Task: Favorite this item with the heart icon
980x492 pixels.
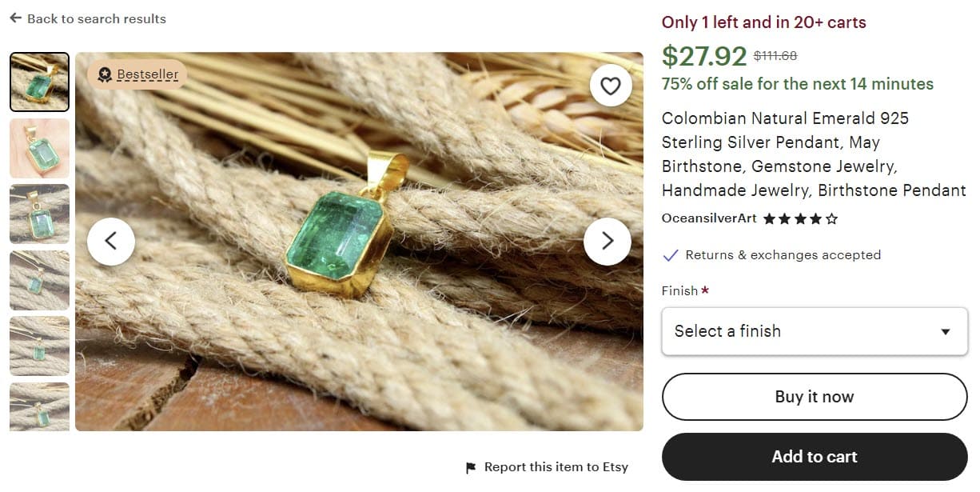Action: (x=611, y=86)
